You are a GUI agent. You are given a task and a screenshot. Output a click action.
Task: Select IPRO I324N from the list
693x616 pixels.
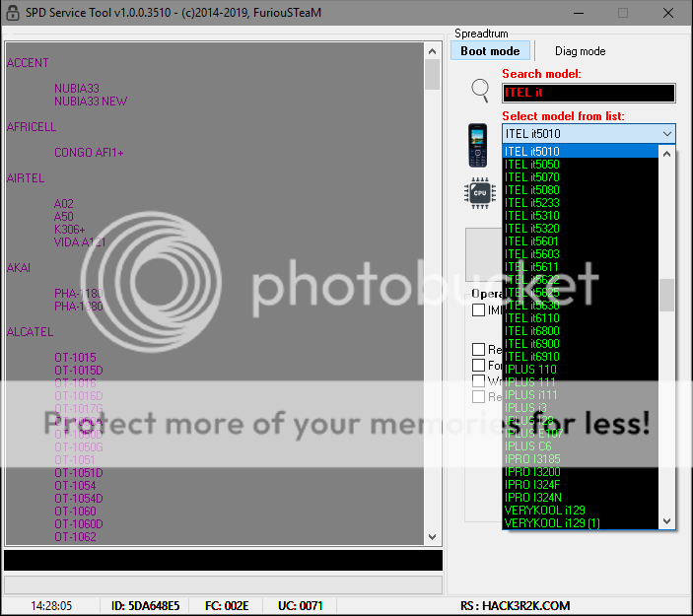tap(581, 498)
